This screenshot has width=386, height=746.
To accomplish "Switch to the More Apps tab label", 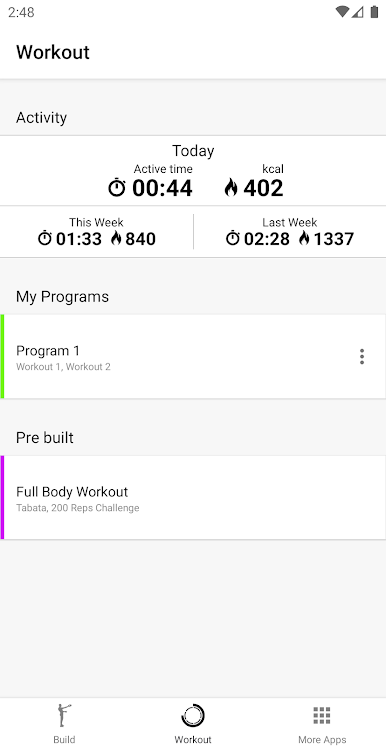I will pos(322,739).
